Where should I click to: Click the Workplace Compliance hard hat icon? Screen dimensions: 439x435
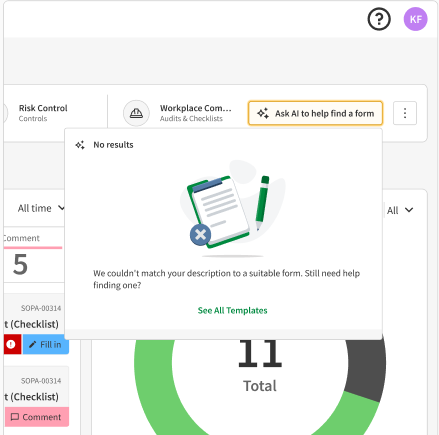pos(136,113)
